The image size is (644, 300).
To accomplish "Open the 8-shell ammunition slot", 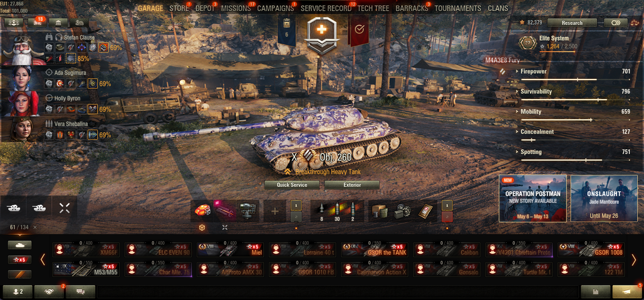I will coord(321,211).
